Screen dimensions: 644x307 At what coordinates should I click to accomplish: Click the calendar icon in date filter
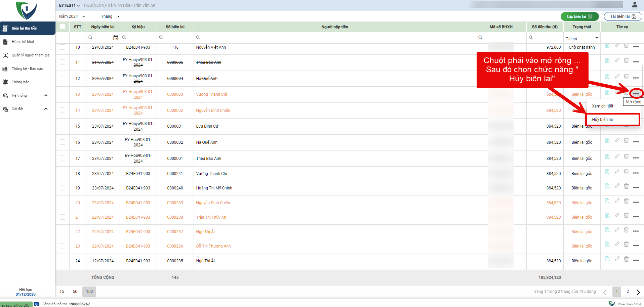[116, 38]
